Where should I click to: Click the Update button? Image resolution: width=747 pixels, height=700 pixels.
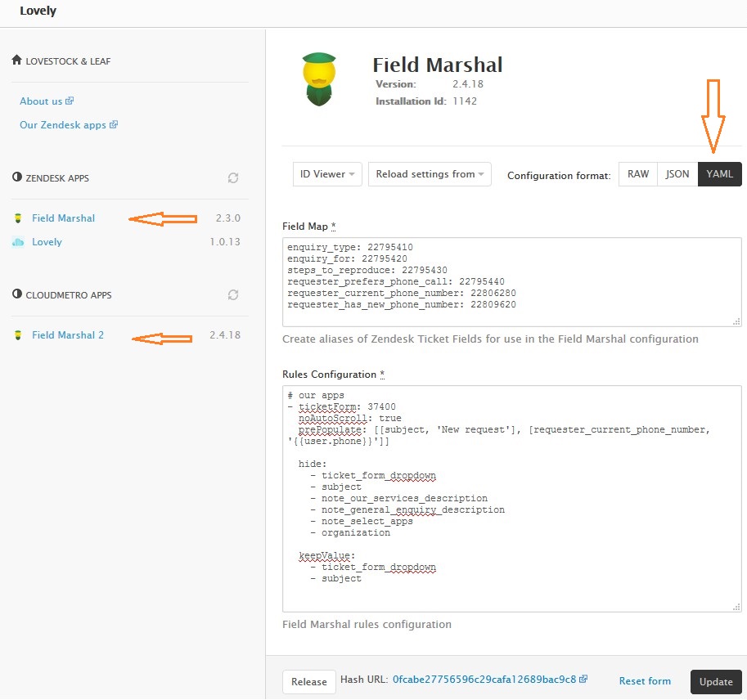coord(716,682)
